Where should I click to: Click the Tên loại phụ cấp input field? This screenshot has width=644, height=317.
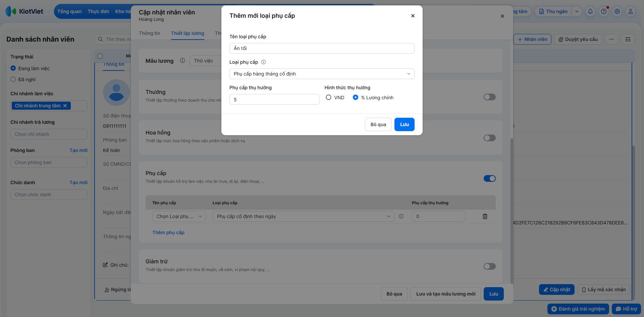point(322,48)
